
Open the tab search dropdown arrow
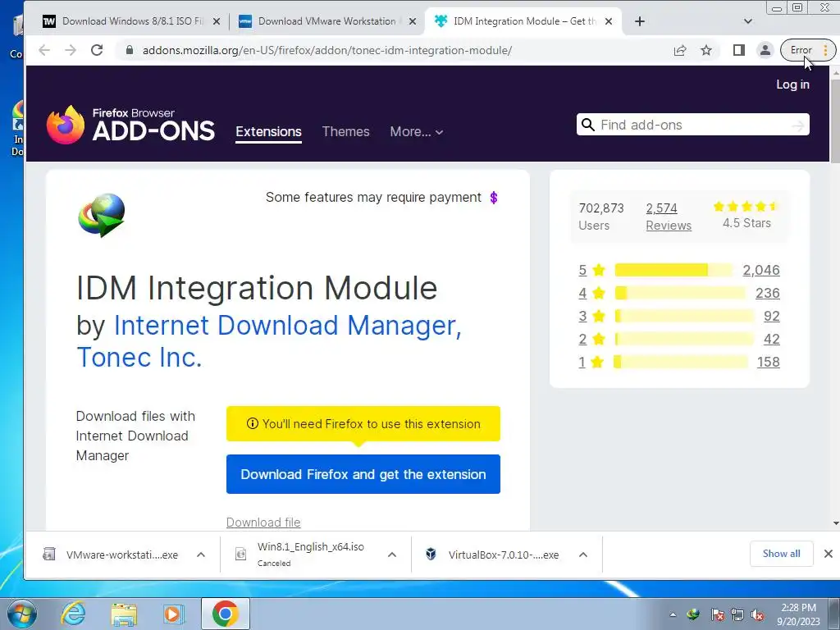748,21
